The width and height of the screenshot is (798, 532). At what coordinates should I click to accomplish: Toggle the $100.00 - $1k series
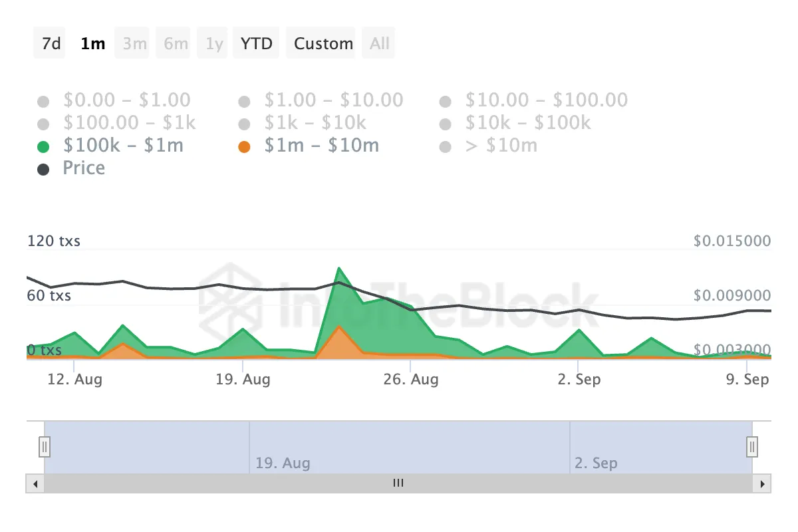point(117,123)
